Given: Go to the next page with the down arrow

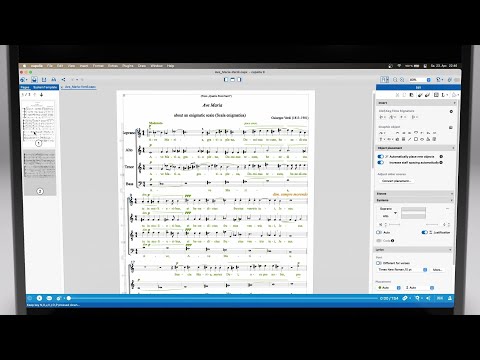Looking at the screenshot, I should (x=41, y=95).
